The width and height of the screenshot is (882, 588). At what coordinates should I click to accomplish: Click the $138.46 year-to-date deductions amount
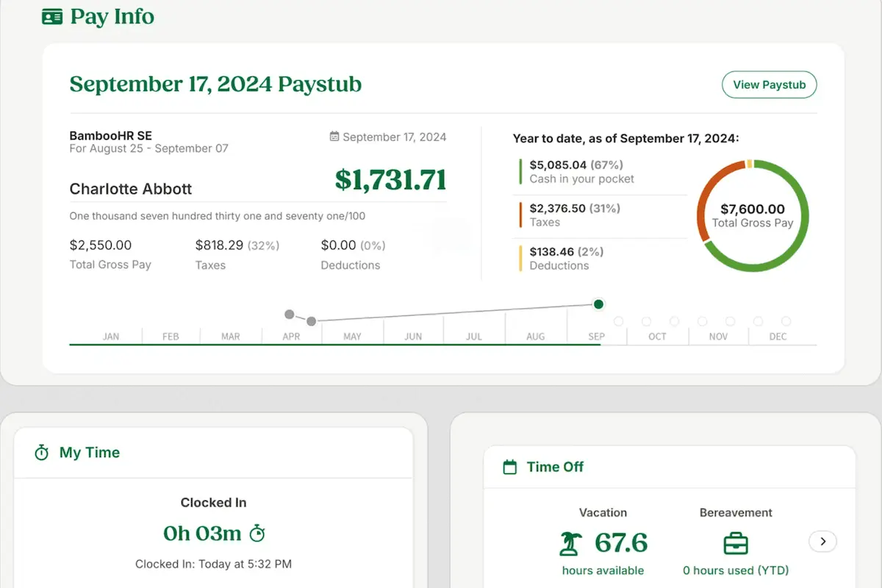click(552, 251)
